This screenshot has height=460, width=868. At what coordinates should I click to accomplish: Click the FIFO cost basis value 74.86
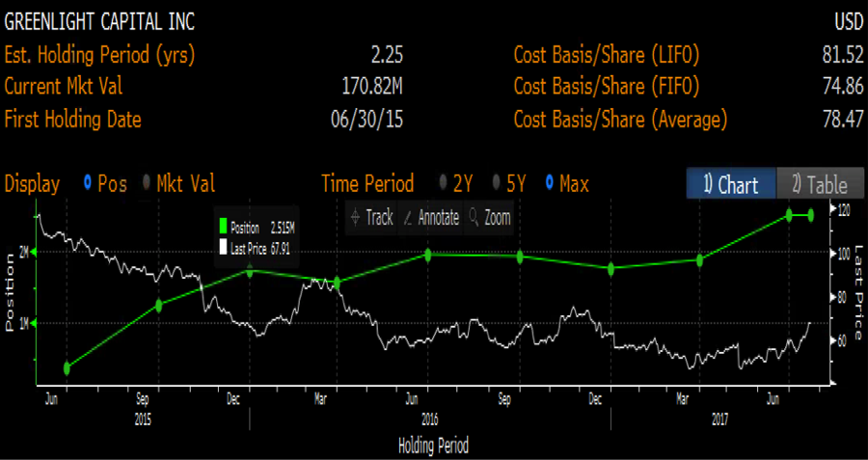pyautogui.click(x=843, y=87)
